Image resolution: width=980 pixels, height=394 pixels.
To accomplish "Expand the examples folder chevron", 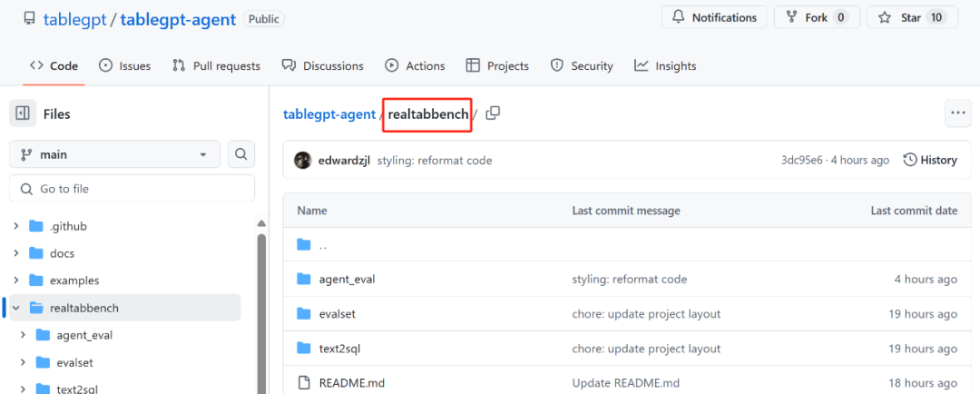I will (15, 281).
